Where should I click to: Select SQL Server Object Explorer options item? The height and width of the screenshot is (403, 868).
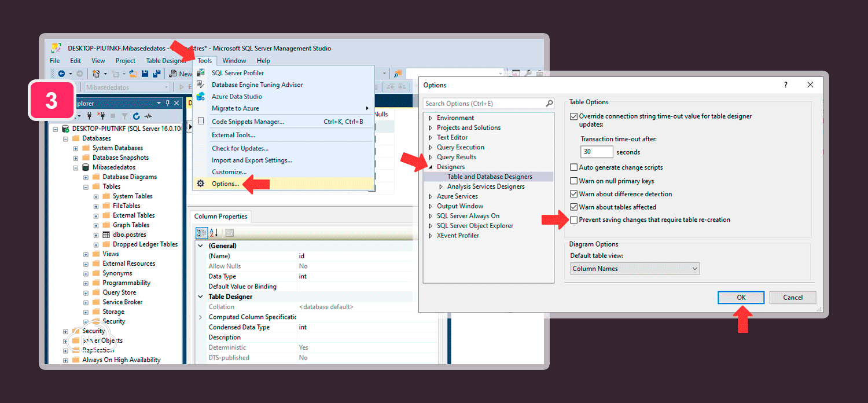(x=475, y=226)
